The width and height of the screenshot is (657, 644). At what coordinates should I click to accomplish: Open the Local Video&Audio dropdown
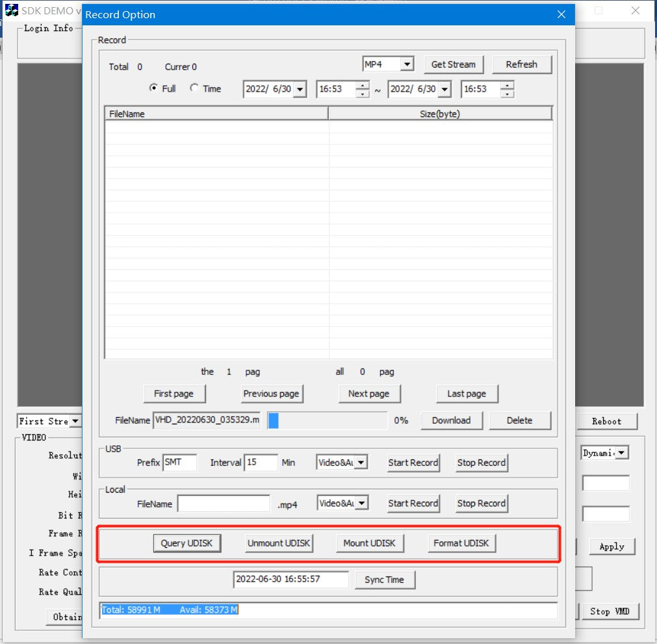pyautogui.click(x=361, y=503)
